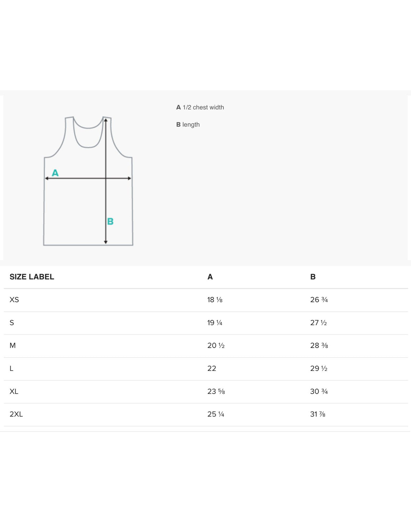Click the '1/2 chest width' legend text
This screenshot has width=411, height=532.
point(203,107)
